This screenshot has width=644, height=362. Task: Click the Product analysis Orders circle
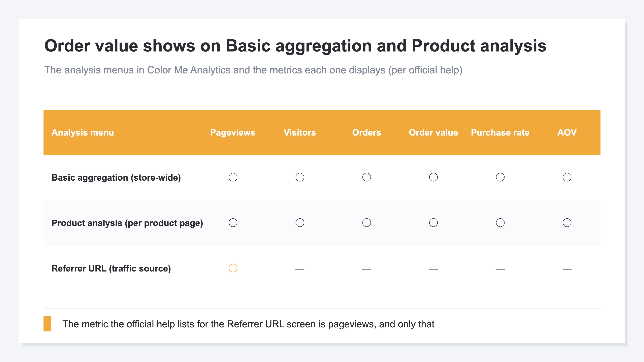(366, 223)
